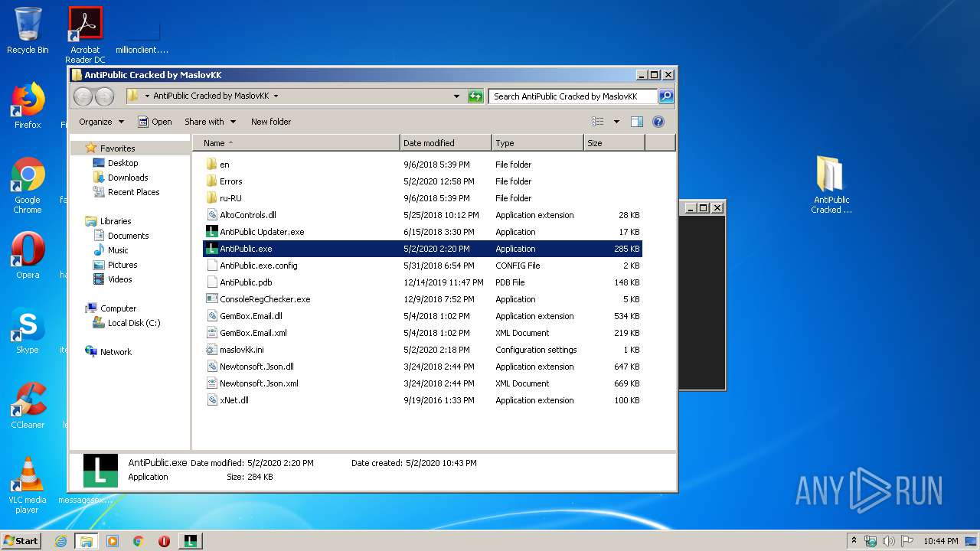Select Local Disk (C:)
Screen dimensions: 980x551
click(126, 323)
